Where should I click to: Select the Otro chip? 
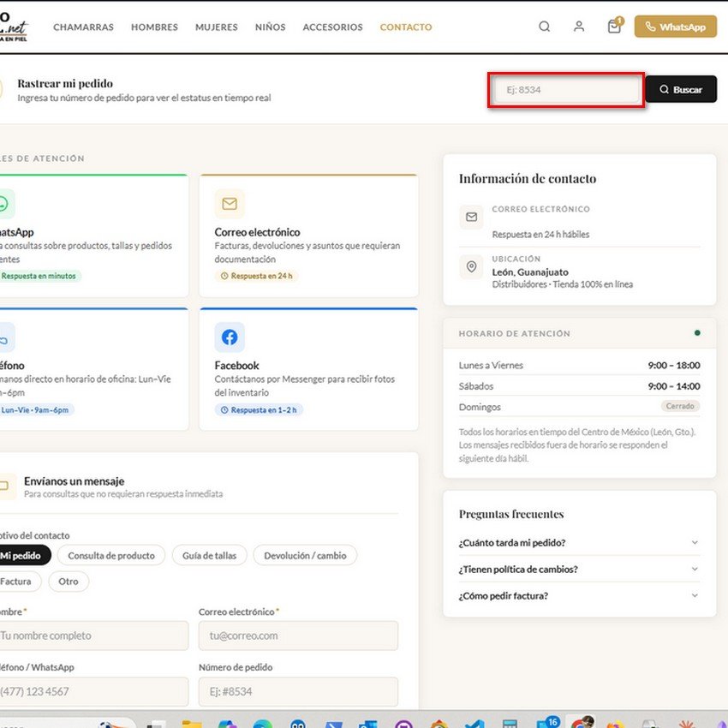point(69,582)
